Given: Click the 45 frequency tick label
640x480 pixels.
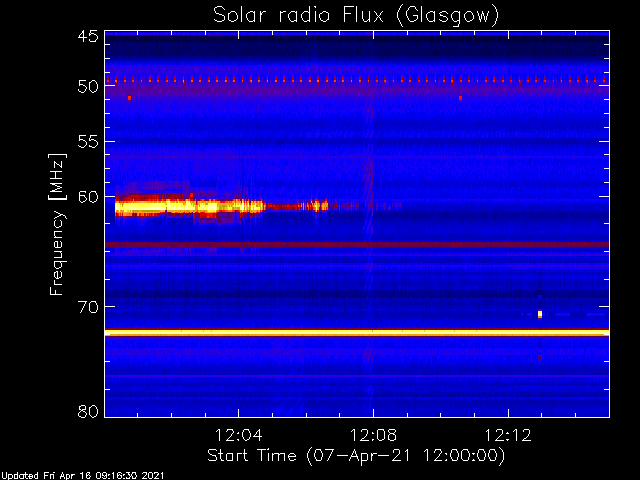Looking at the screenshot, I should coord(88,37).
